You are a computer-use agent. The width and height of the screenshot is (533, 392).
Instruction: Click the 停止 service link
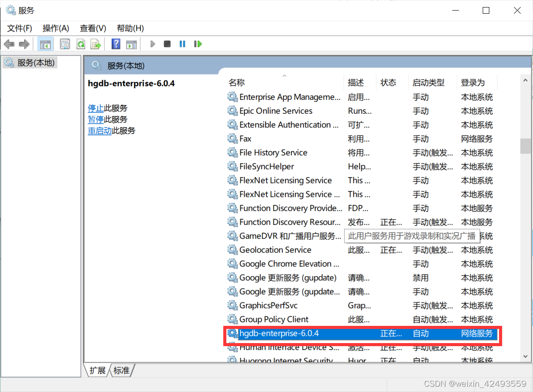(x=96, y=108)
